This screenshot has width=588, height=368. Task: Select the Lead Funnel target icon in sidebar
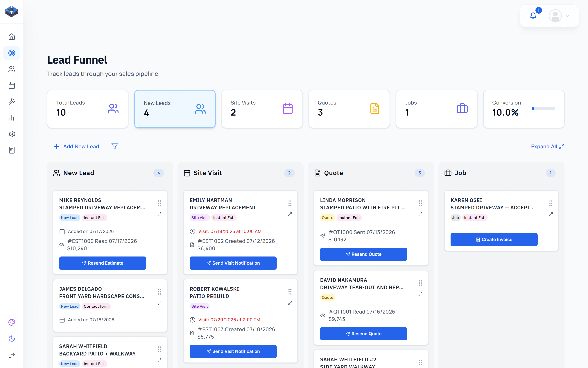pyautogui.click(x=12, y=53)
